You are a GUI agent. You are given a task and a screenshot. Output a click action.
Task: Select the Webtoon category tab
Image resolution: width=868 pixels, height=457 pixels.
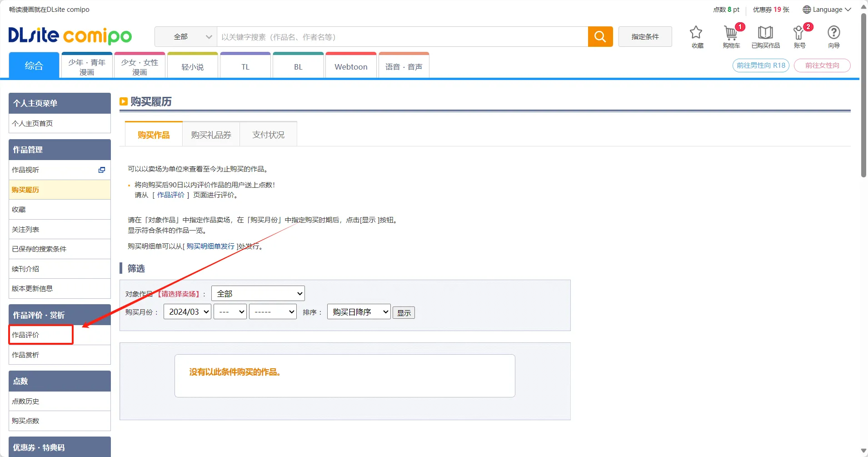351,67
